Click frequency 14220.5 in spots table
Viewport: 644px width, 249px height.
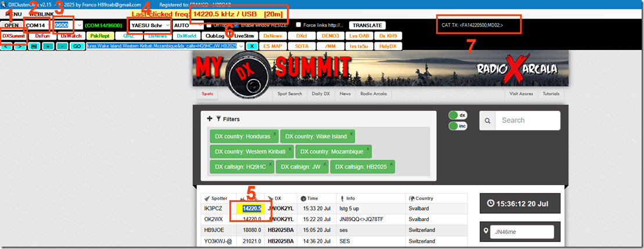pyautogui.click(x=251, y=208)
